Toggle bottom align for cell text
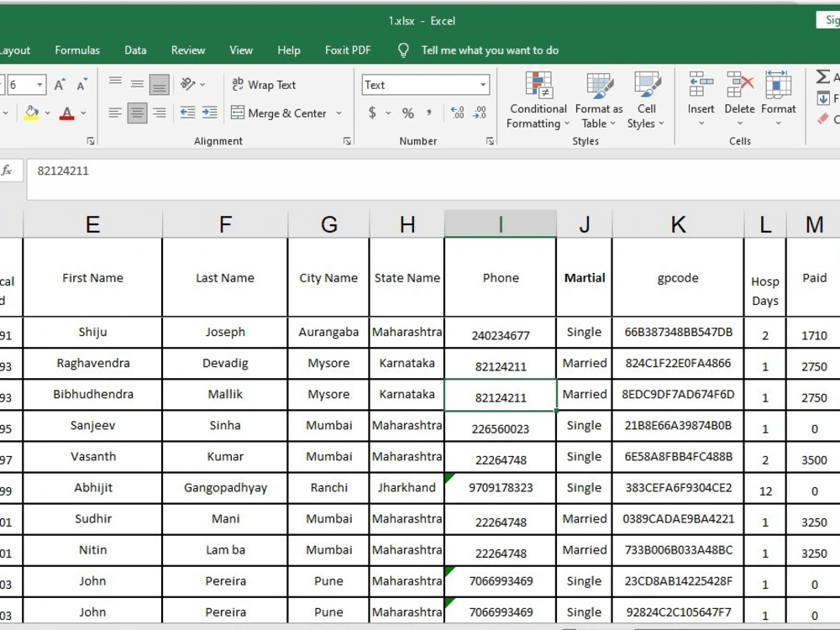This screenshot has height=630, width=840. (x=159, y=84)
